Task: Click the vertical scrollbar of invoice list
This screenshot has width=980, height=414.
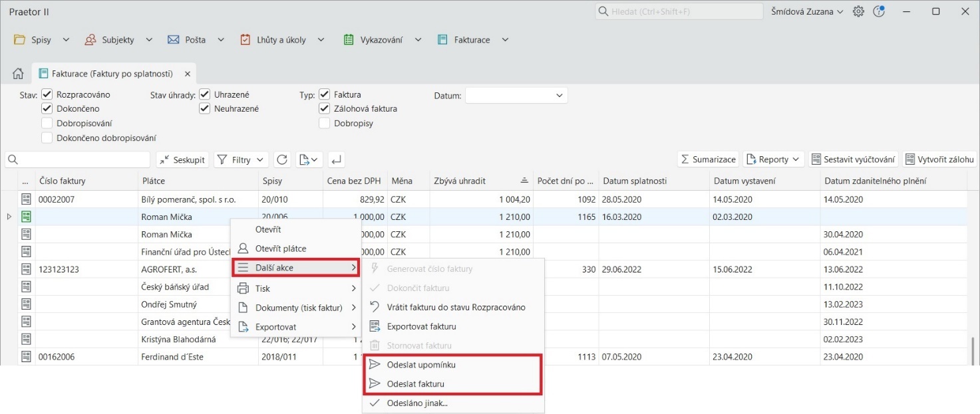Action: 973,350
